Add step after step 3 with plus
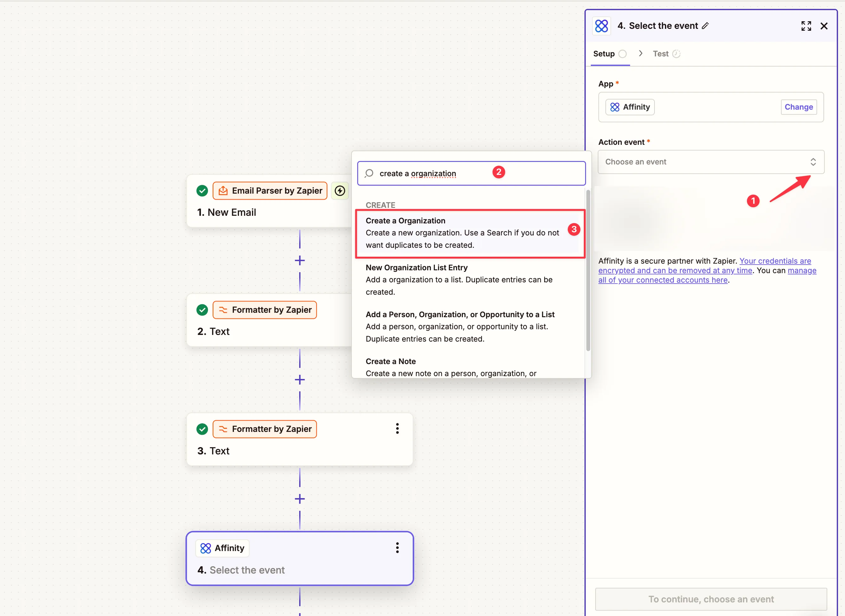845x616 pixels. [x=300, y=499]
